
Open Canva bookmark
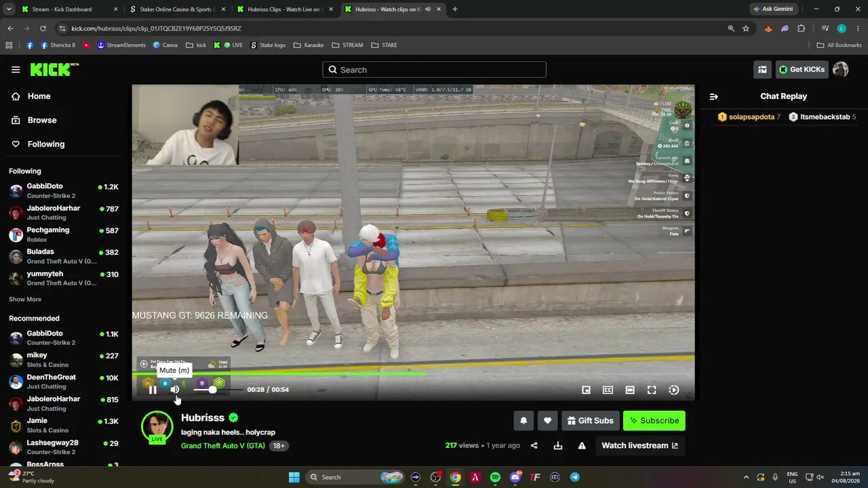pyautogui.click(x=165, y=45)
